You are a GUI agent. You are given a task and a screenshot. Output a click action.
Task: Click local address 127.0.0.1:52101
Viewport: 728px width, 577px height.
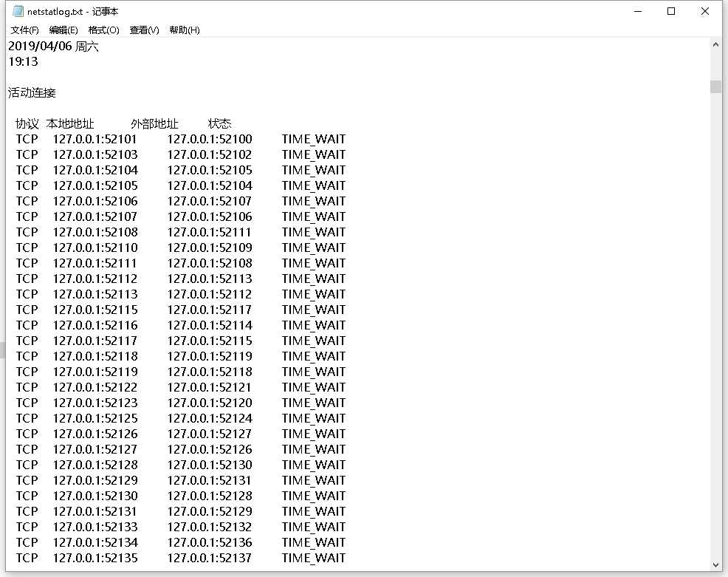click(x=95, y=140)
